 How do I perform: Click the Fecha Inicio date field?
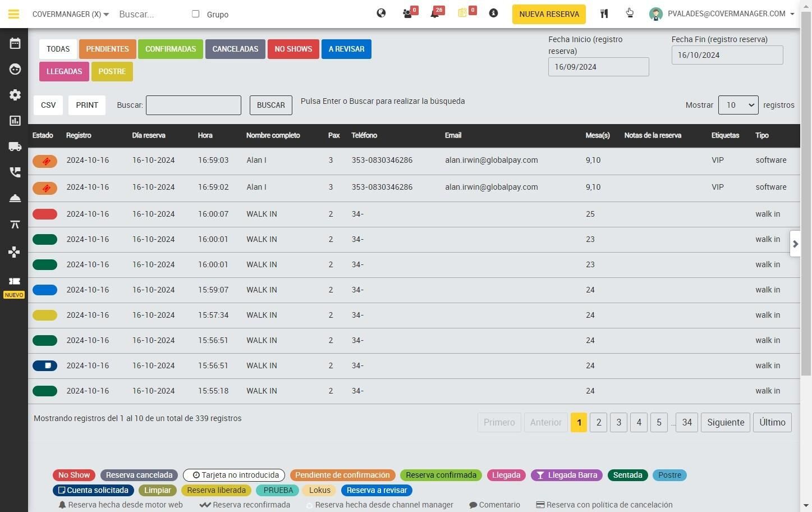point(599,67)
